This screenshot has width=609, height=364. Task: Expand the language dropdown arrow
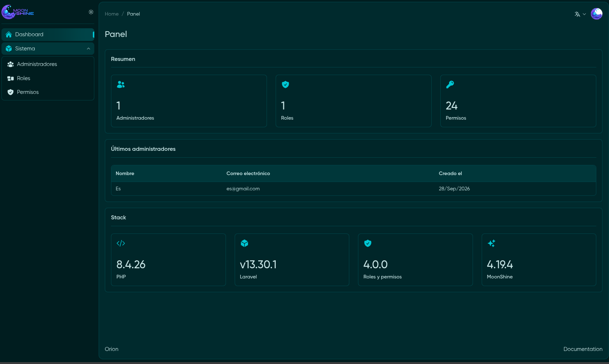tap(584, 14)
